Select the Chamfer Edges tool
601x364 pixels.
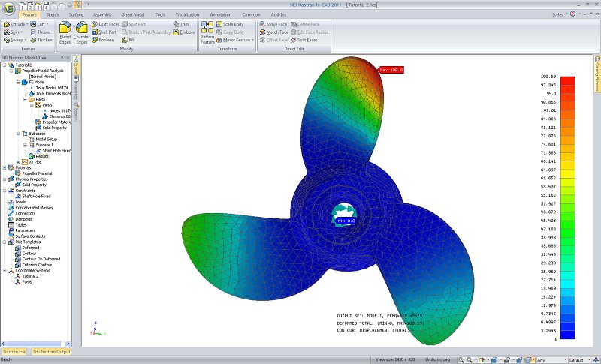click(x=81, y=32)
